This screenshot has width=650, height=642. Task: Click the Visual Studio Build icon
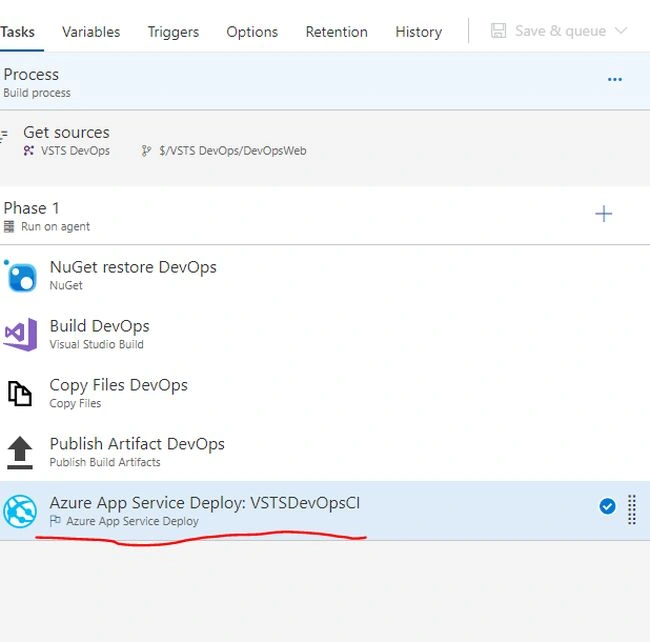20,334
